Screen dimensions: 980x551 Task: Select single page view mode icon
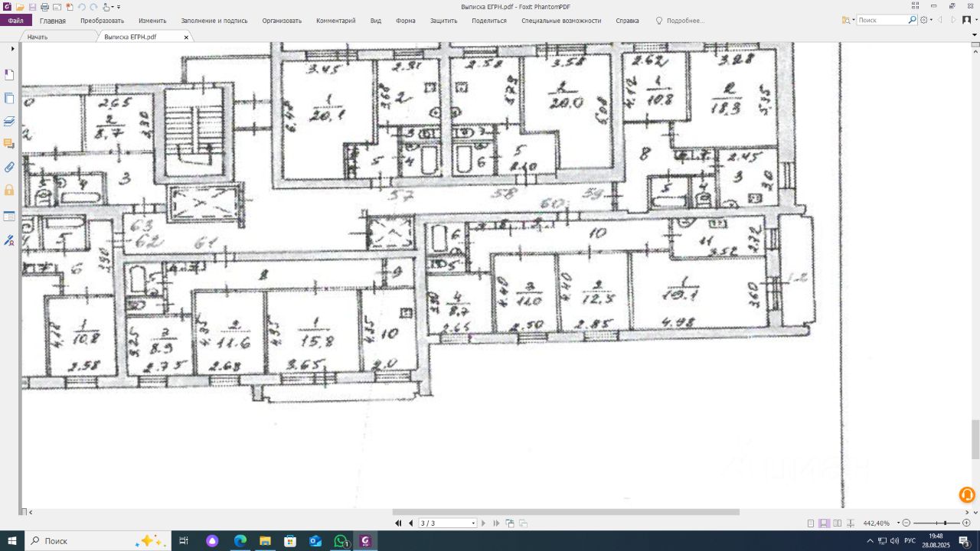click(x=811, y=523)
